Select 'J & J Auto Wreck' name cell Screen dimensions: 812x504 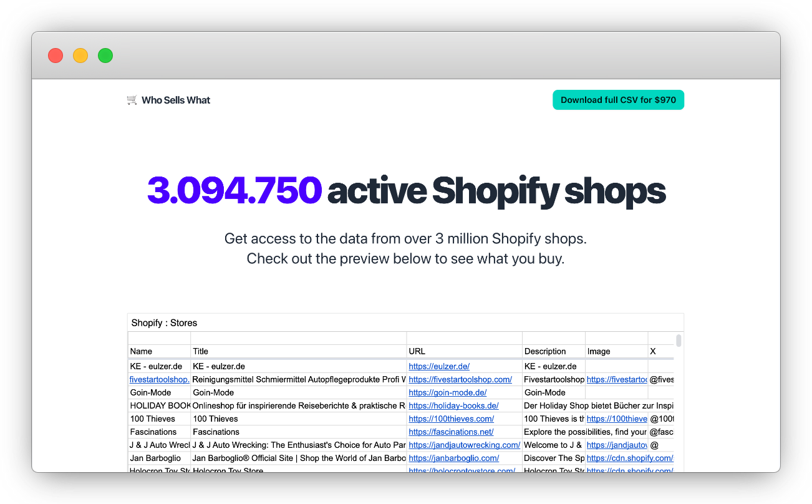[159, 445]
